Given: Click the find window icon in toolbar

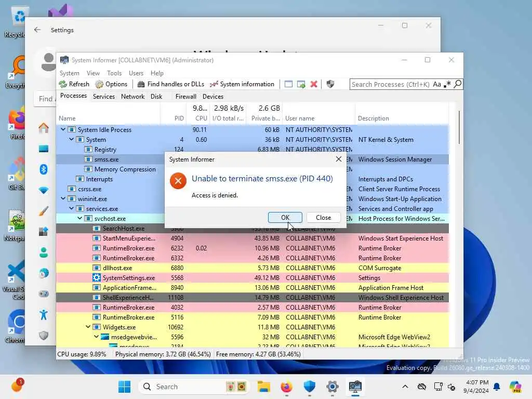Looking at the screenshot, I should [x=288, y=84].
